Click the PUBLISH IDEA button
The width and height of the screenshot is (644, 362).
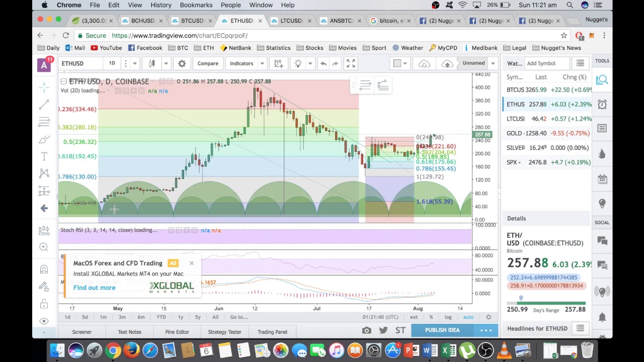tap(442, 330)
